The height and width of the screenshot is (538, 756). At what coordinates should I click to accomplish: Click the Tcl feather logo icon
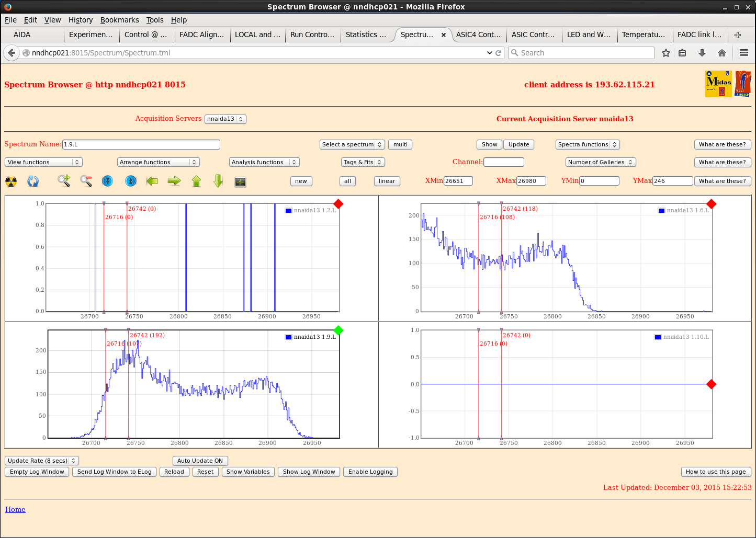[x=743, y=84]
